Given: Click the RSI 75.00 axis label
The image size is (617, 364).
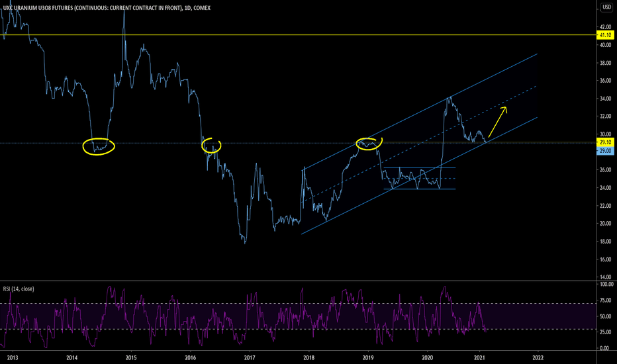Looking at the screenshot, I should [x=606, y=300].
